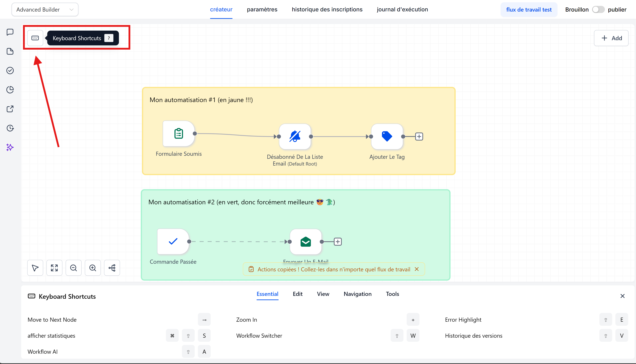Toggle the Brouillon/publier switch
The image size is (636, 364).
coord(598,9)
